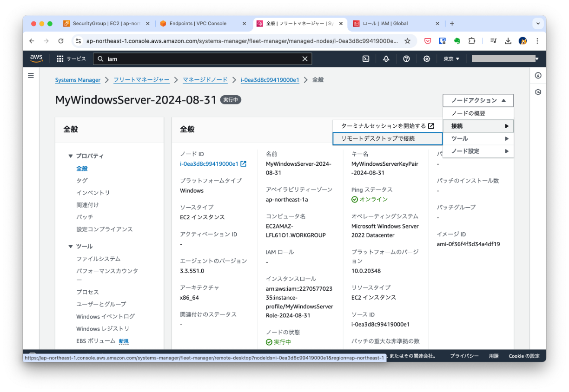Reload the current page
This screenshot has height=392, width=569.
[x=61, y=41]
